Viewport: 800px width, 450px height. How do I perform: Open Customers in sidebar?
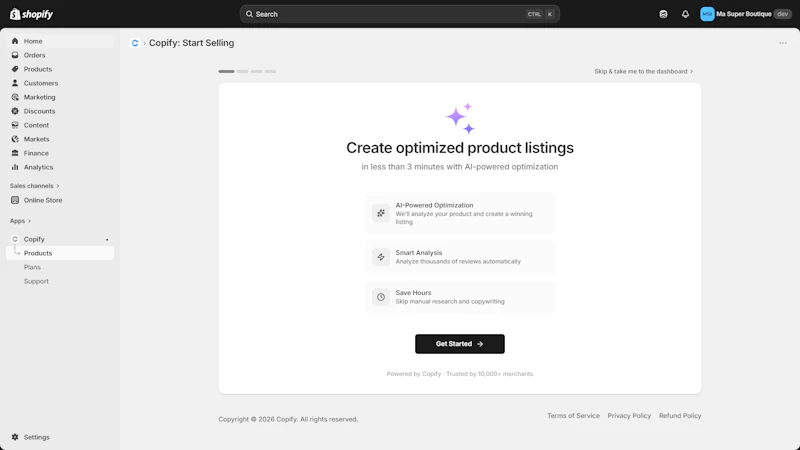60,83
